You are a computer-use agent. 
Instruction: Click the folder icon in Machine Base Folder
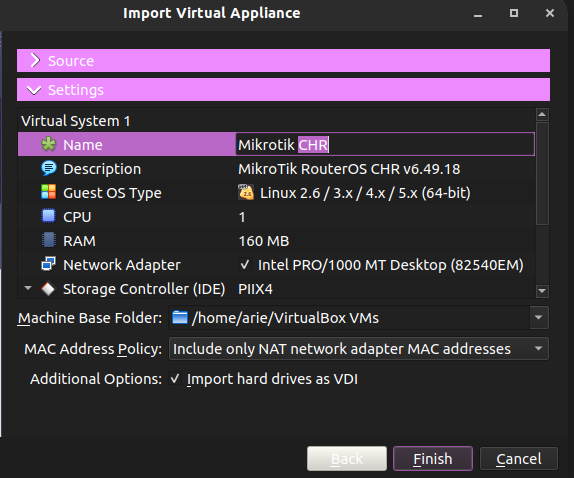pyautogui.click(x=180, y=317)
